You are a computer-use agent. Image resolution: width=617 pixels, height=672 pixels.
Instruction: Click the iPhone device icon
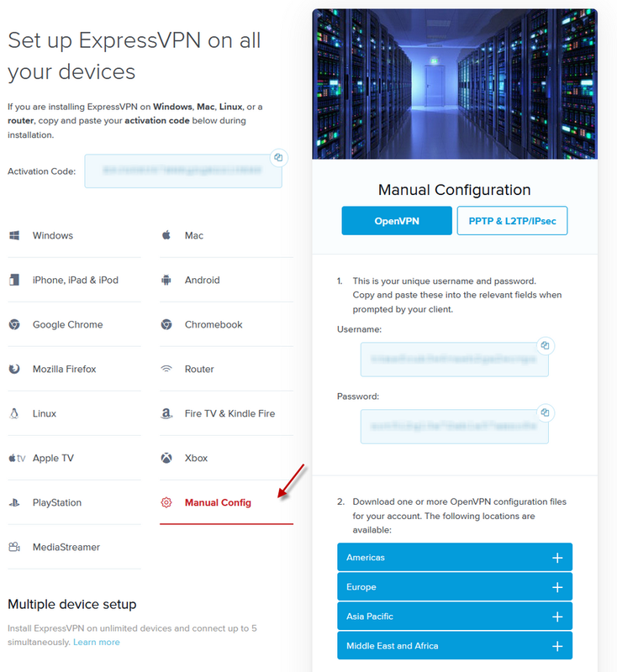click(14, 280)
